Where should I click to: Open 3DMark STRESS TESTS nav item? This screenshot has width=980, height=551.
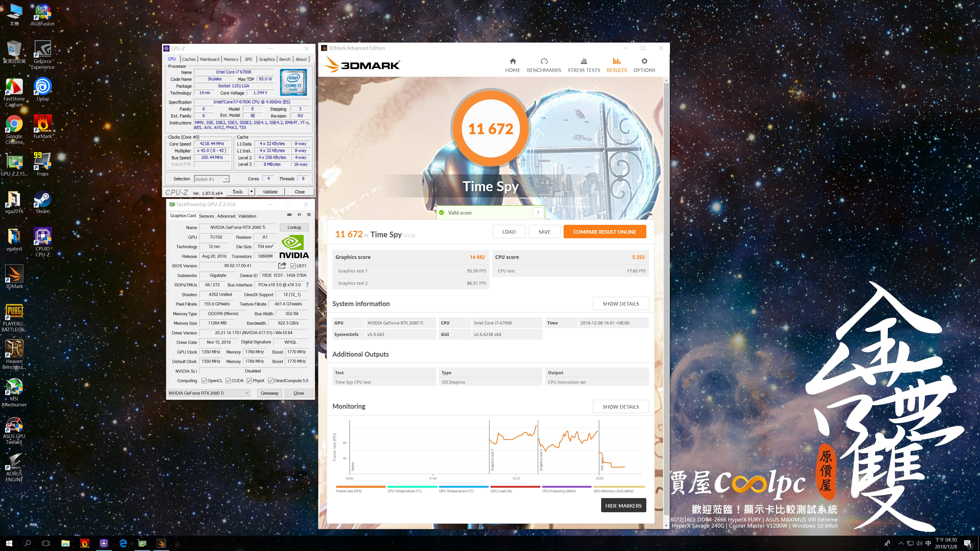(584, 65)
